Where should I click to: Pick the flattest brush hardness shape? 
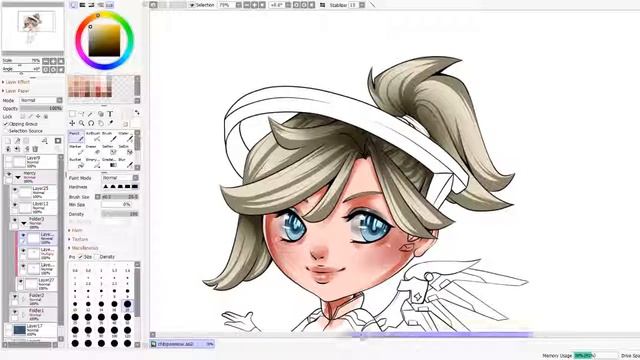[x=135, y=187]
